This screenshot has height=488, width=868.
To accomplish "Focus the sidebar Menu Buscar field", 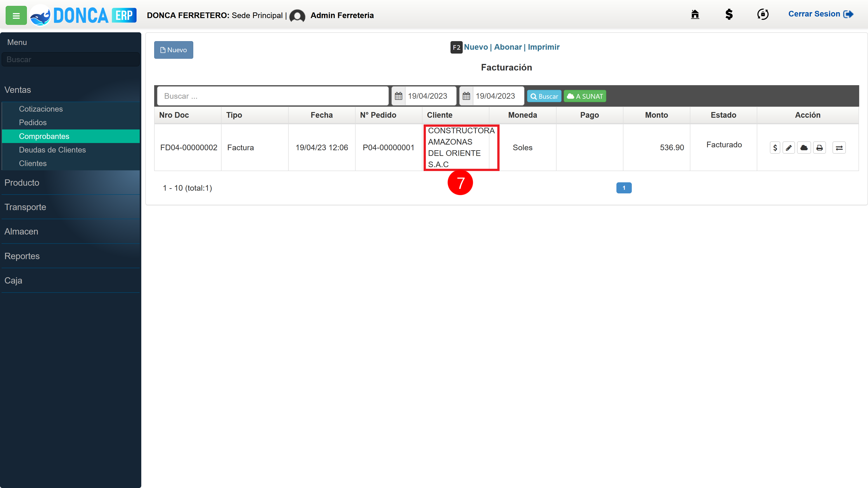I will (71, 59).
